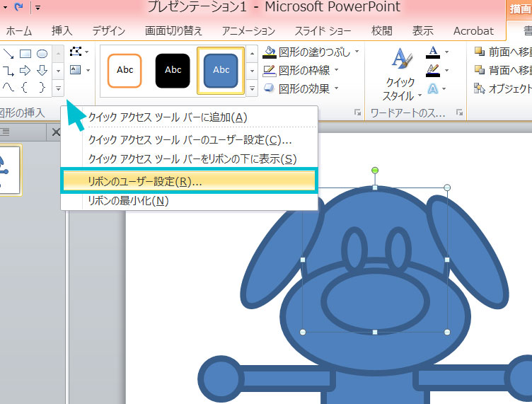Screen dimensions: 532x404
Task: Switch to the 校閲 tab
Action: (x=382, y=31)
